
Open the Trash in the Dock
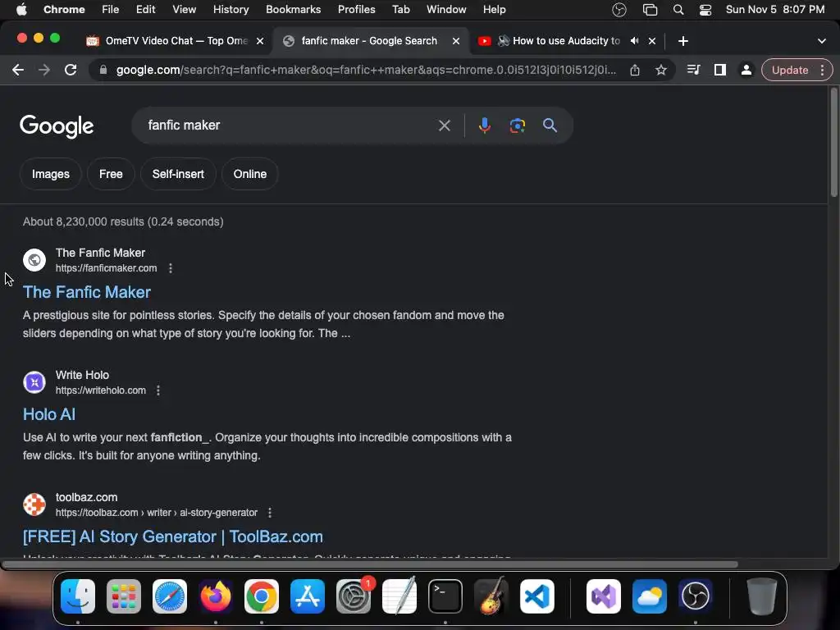tap(761, 596)
